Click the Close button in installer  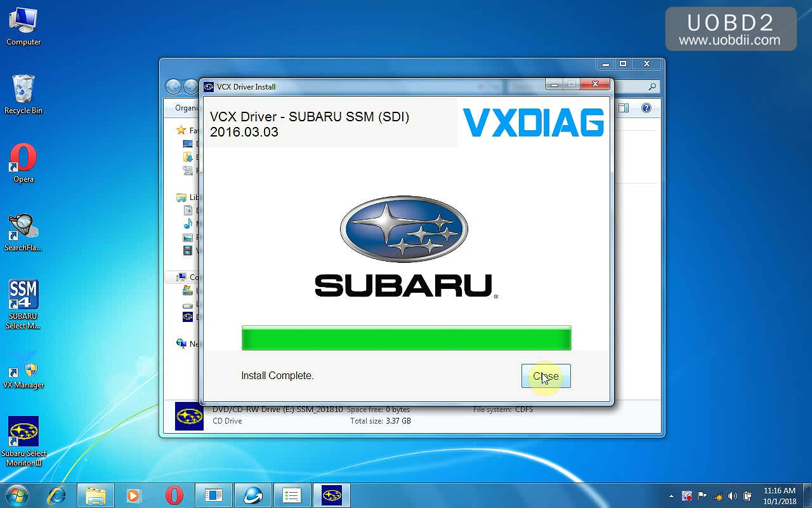tap(546, 376)
